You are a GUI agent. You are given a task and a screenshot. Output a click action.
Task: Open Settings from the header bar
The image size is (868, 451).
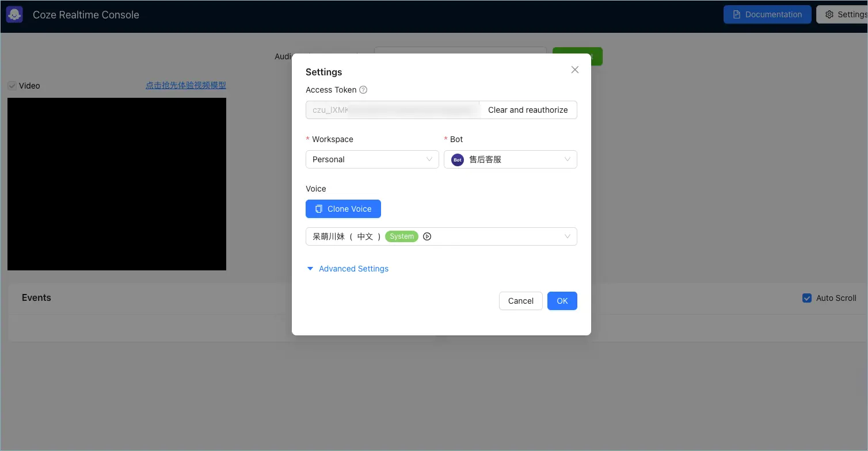[x=842, y=14]
